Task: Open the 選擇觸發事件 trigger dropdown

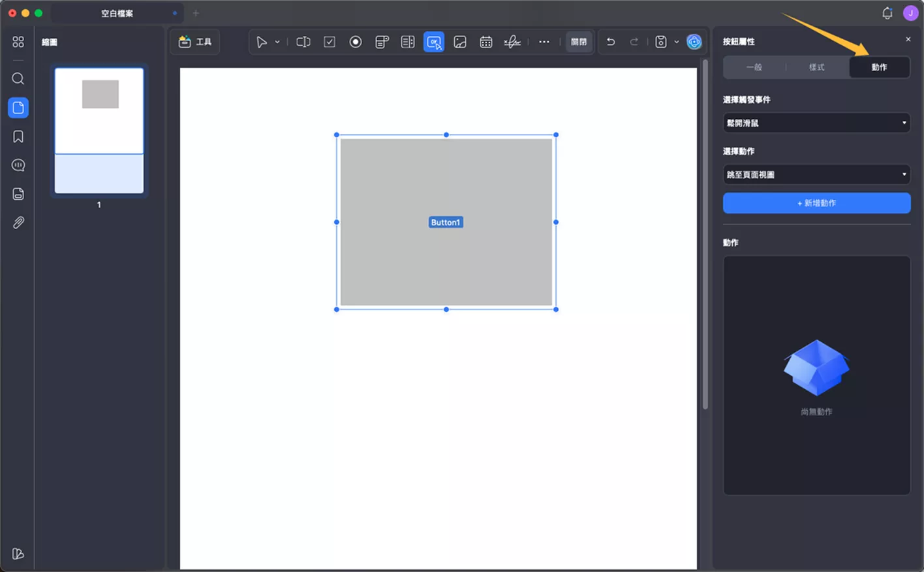Action: click(x=817, y=123)
